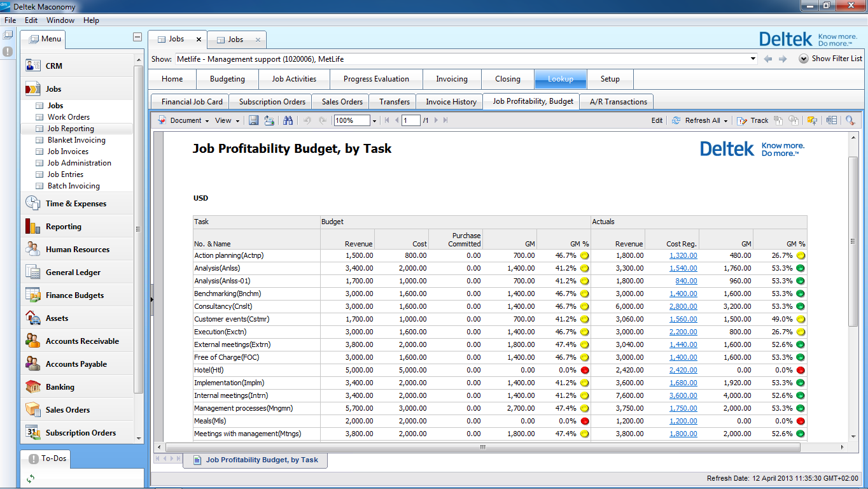Click the magnifier icon at toolbar's right end

(x=850, y=120)
